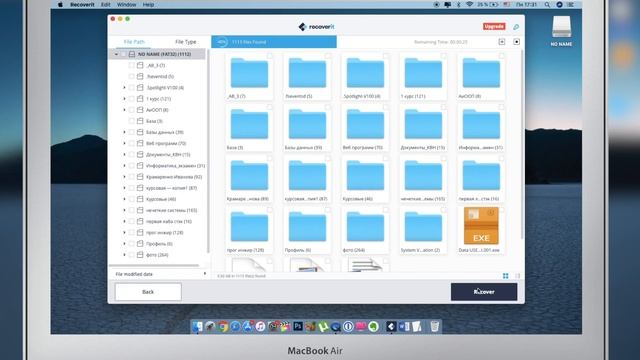Viewport: 640px width, 360px height.
Task: Expand the 1 курс (121) tree node
Action: [x=124, y=99]
